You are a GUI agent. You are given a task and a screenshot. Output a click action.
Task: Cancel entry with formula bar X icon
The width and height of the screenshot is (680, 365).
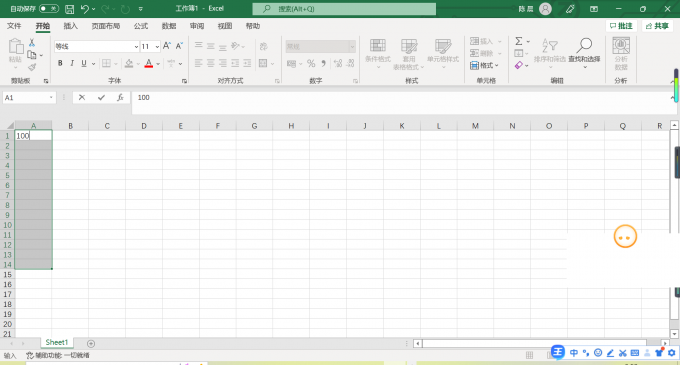82,98
